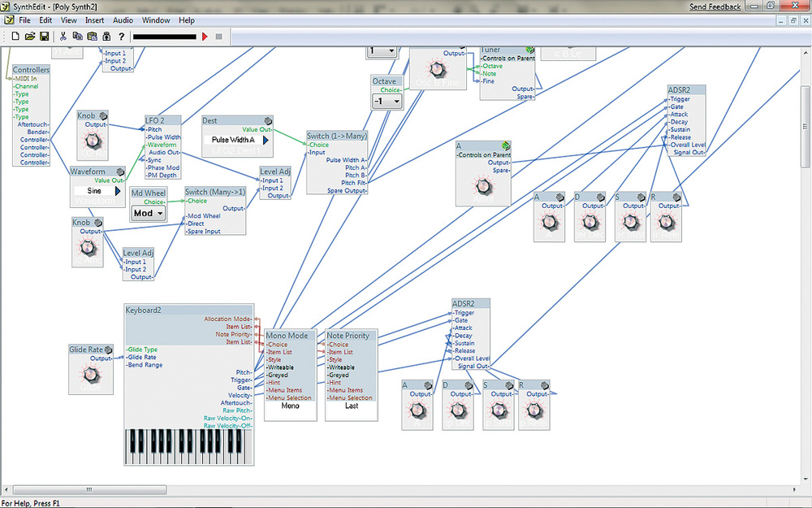Click the Help question mark icon
This screenshot has height=508, width=812.
tap(121, 37)
